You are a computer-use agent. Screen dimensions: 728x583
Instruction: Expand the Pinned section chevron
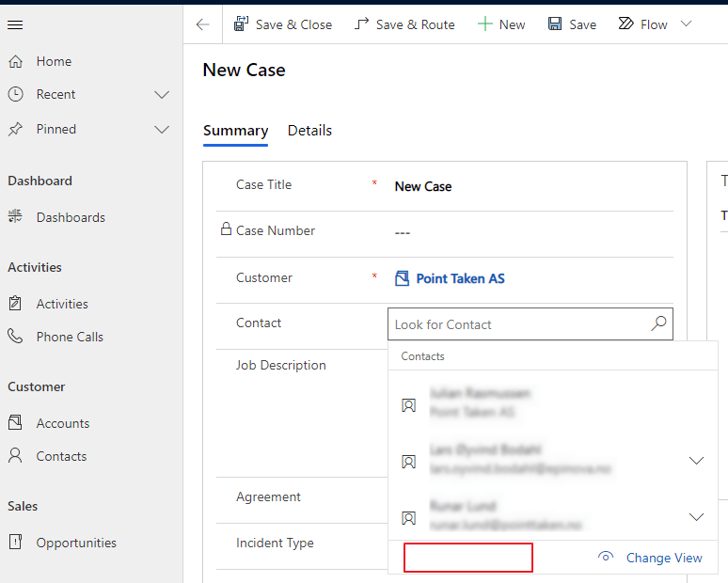(162, 130)
